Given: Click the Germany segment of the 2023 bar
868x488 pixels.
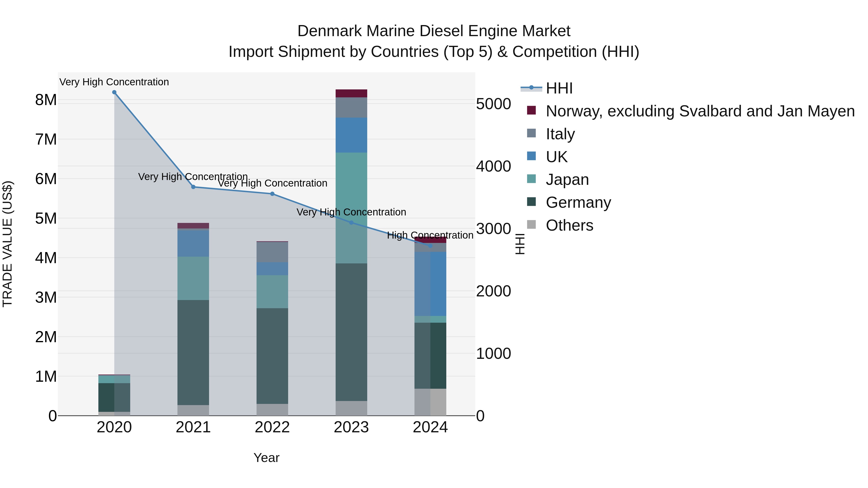Looking at the screenshot, I should point(352,332).
